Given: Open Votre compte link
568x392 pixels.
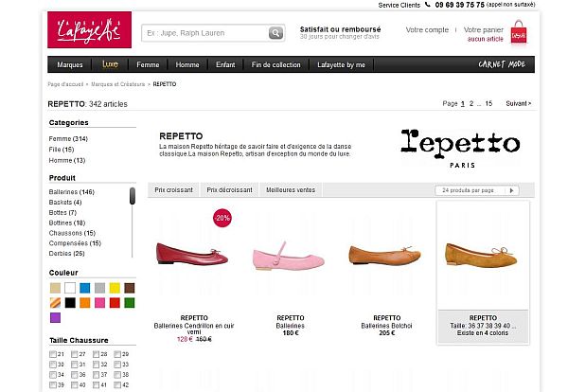Looking at the screenshot, I should point(427,30).
